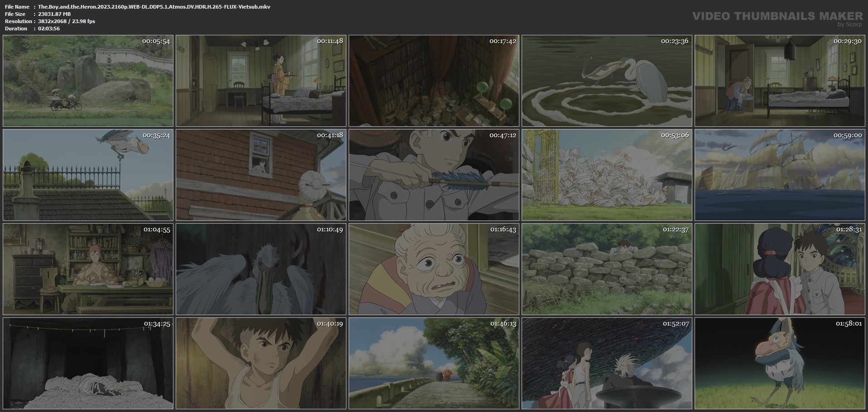Image resolution: width=868 pixels, height=412 pixels.
Task: Click the 00:05:54 timestamp label
Action: click(156, 41)
